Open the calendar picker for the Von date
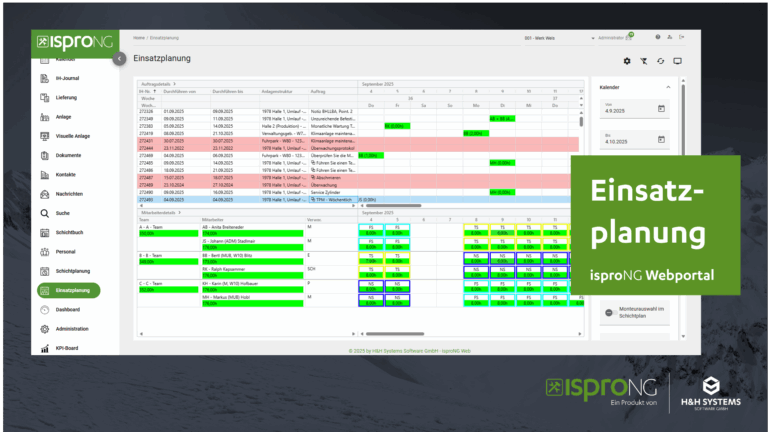Screen dimensions: 768x432 661,109
